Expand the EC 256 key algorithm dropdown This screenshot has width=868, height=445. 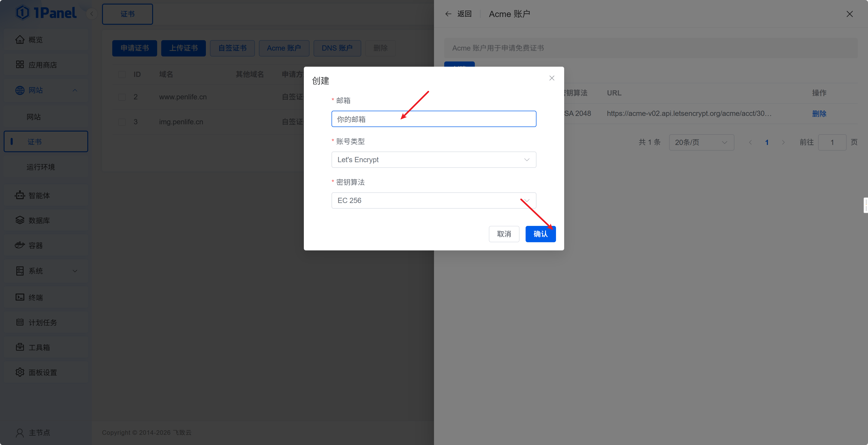(434, 200)
